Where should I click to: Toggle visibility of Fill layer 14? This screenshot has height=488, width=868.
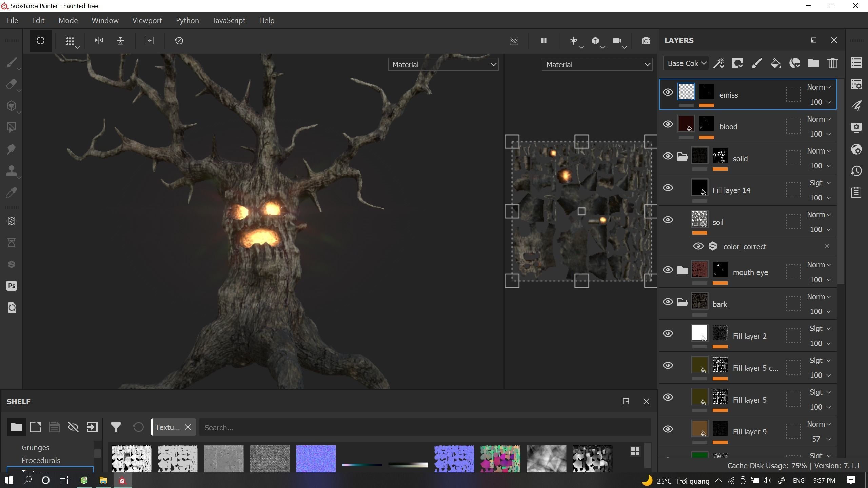pyautogui.click(x=668, y=188)
